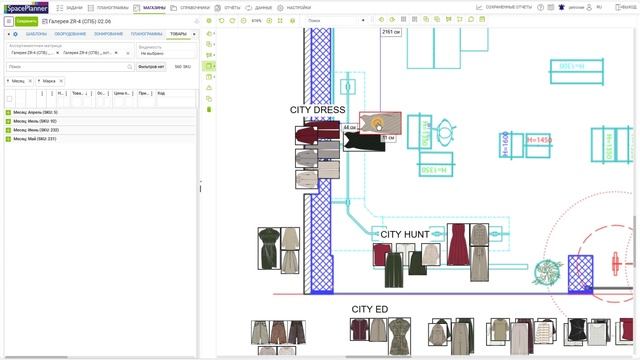
Task: Click the triangle warning icon in vertical toolbar
Action: (x=209, y=88)
